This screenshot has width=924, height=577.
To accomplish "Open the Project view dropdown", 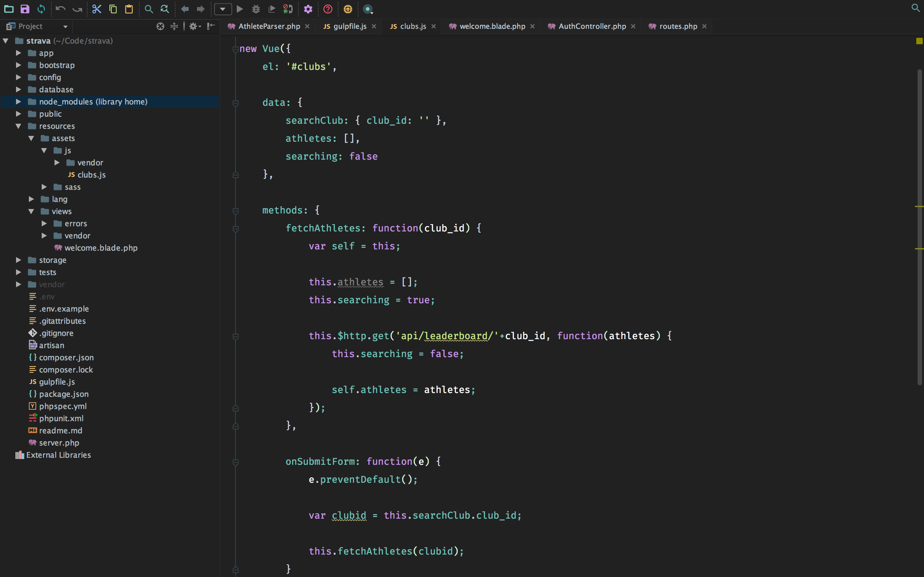I will click(x=65, y=26).
